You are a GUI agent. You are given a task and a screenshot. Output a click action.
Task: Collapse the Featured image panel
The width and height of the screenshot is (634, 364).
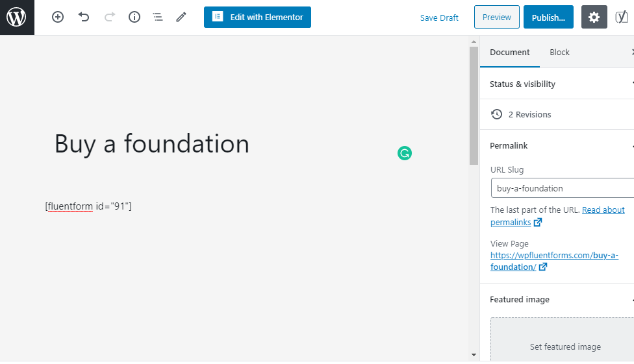pyautogui.click(x=557, y=299)
